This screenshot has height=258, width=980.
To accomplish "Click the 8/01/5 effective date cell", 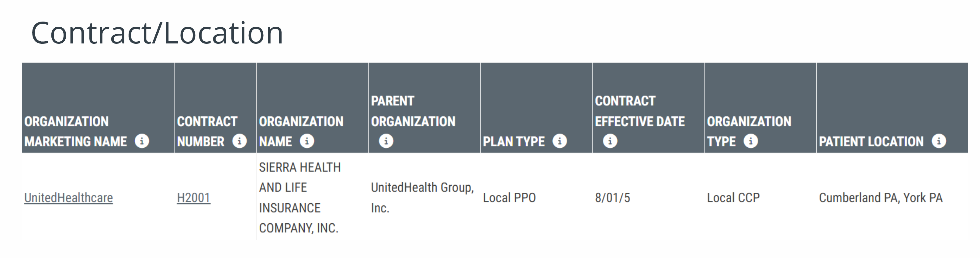I will click(612, 198).
